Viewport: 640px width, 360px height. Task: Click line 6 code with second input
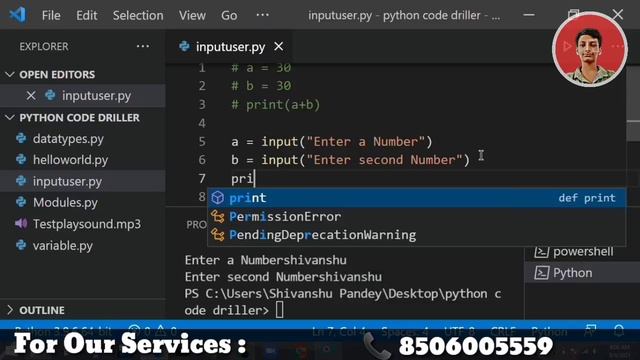point(350,160)
